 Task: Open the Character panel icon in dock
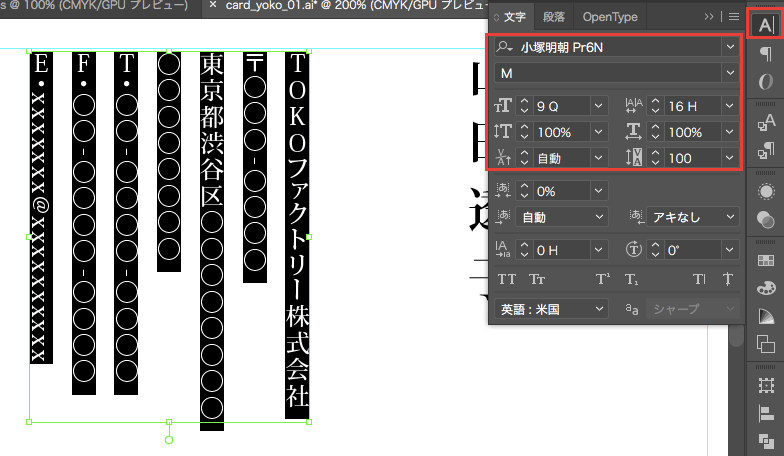click(765, 24)
